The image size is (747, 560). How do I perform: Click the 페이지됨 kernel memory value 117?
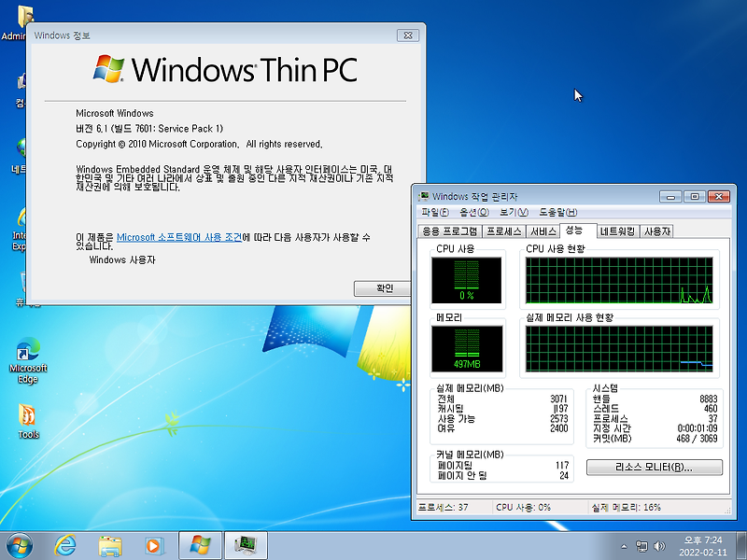[x=562, y=465]
